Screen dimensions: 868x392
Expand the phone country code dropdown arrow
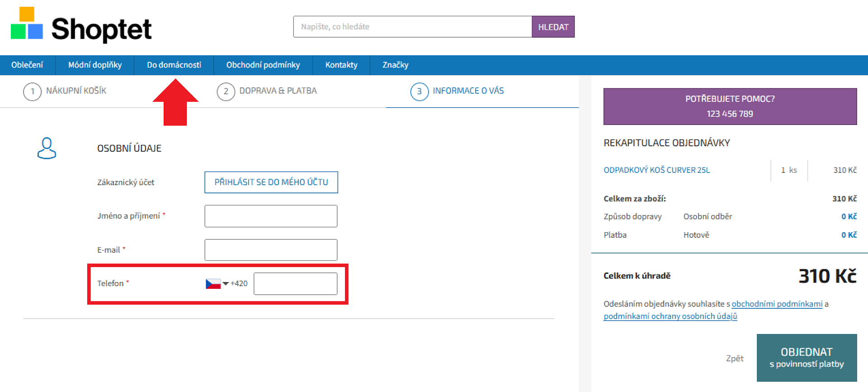(226, 284)
